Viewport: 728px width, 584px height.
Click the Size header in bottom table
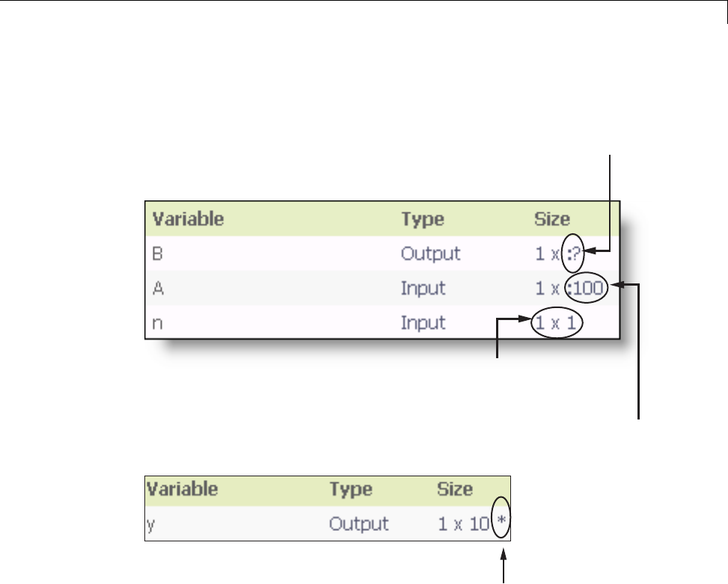point(455,489)
